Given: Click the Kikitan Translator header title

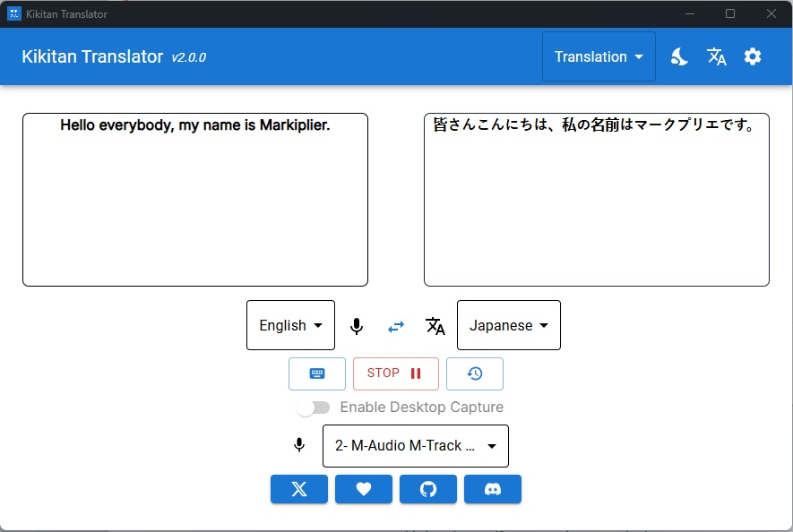Looking at the screenshot, I should 92,56.
